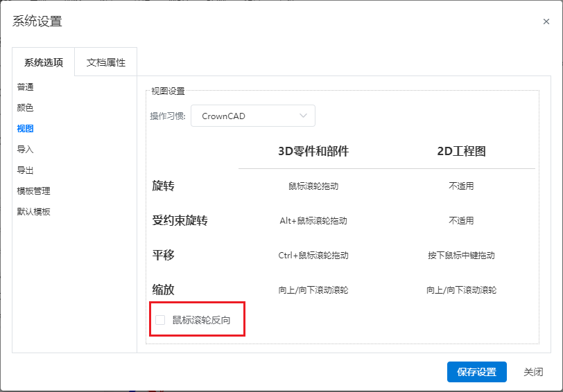The height and width of the screenshot is (392, 563).
Task: Close the 系统设置 dialog with X
Action: click(546, 21)
